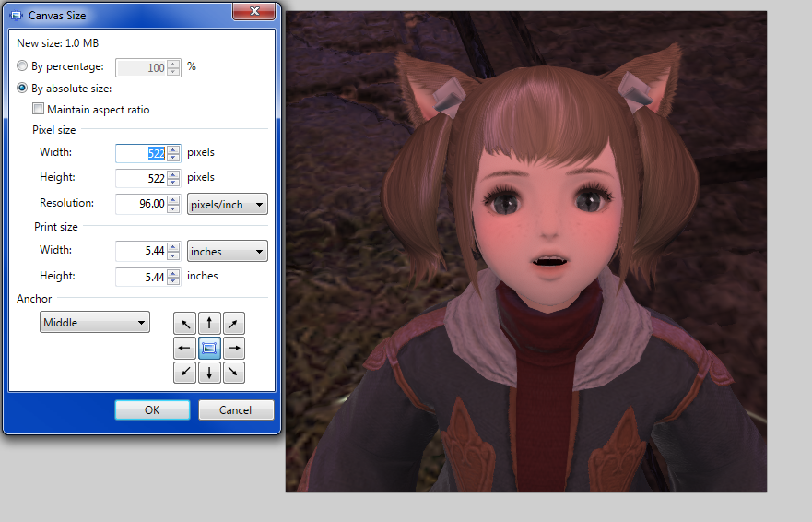
Task: Set anchor to bottom-left arrow
Action: pos(185,373)
